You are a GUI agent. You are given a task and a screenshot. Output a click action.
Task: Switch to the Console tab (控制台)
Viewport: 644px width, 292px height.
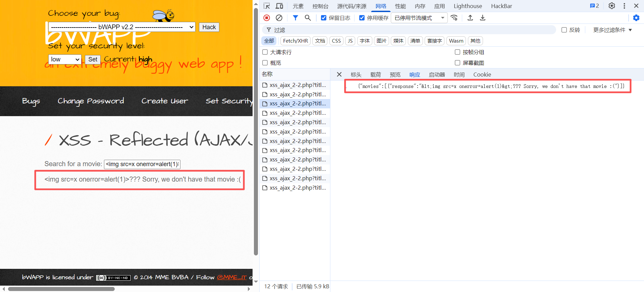point(320,6)
